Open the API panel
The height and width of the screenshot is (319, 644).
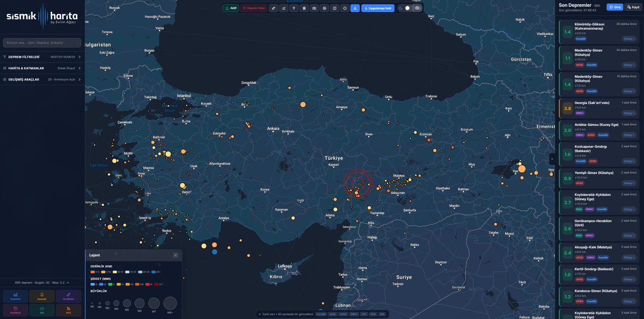point(42,310)
